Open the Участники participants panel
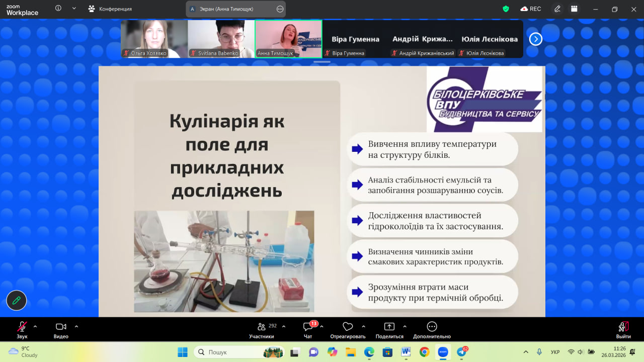Screen dimensions: 644x362 (262, 327)
